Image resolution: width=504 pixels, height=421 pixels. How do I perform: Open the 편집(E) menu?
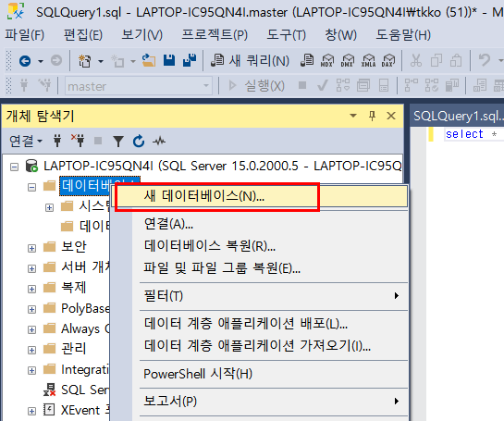coord(83,35)
